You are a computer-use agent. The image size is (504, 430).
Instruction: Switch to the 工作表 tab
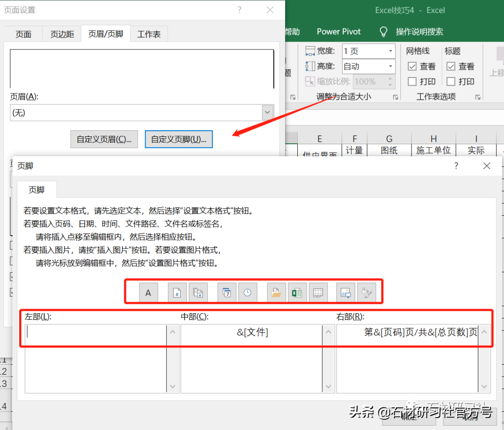(x=149, y=34)
